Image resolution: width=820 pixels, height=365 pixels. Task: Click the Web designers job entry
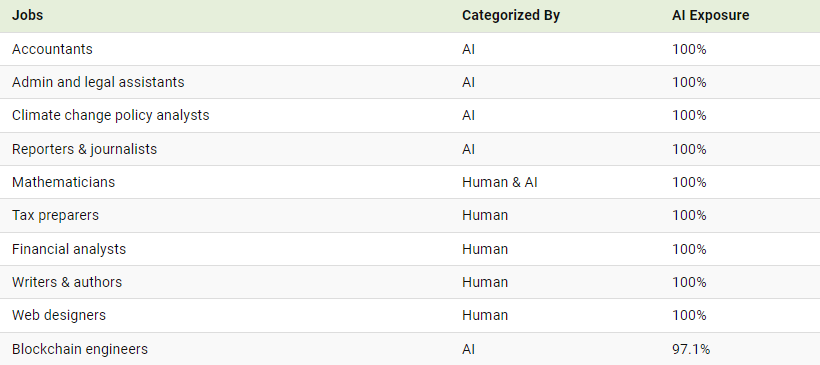59,315
